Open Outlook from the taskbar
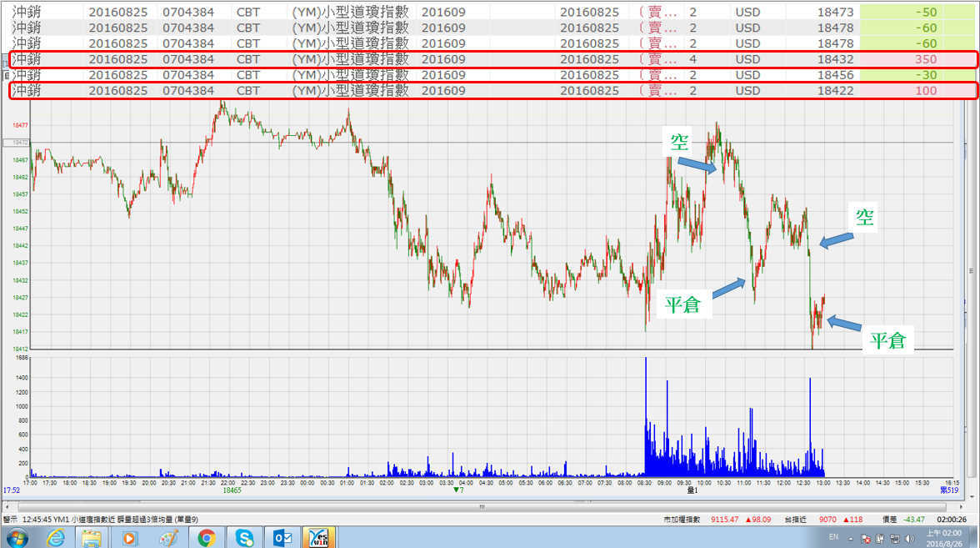This screenshot has height=548, width=980. tap(282, 538)
